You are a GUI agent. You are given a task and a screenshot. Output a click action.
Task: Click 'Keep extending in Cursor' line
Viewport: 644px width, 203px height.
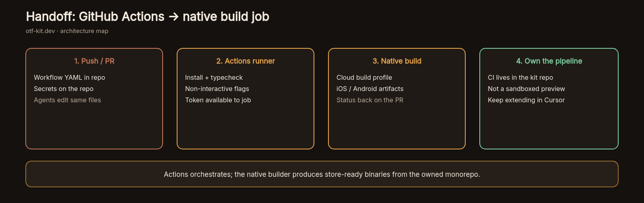[526, 100]
